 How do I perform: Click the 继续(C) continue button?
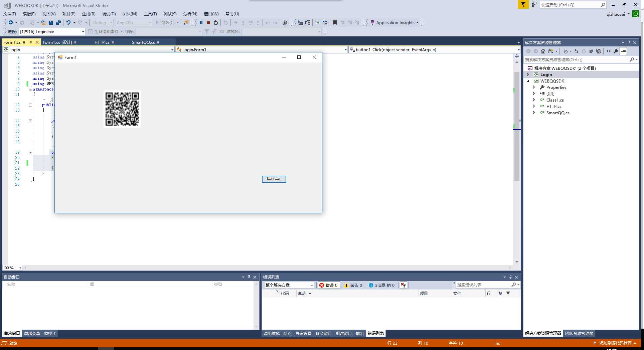(x=166, y=23)
